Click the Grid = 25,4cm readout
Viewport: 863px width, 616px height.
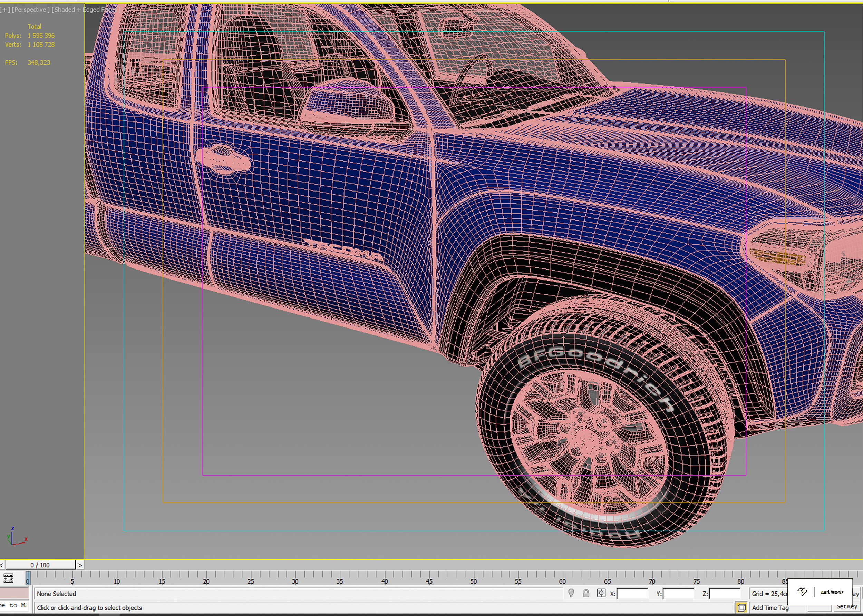(769, 594)
